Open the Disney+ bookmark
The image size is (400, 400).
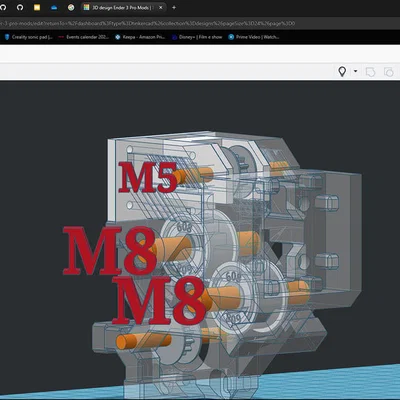point(197,37)
